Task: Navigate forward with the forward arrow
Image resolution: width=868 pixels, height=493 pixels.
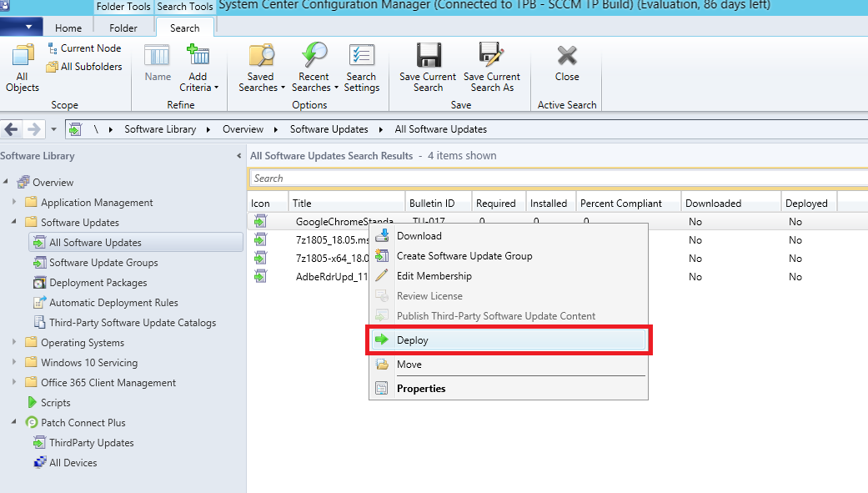Action: (x=33, y=129)
